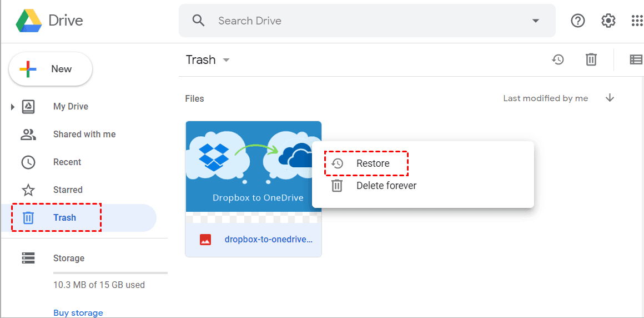Expand search options dropdown arrow

[535, 21]
